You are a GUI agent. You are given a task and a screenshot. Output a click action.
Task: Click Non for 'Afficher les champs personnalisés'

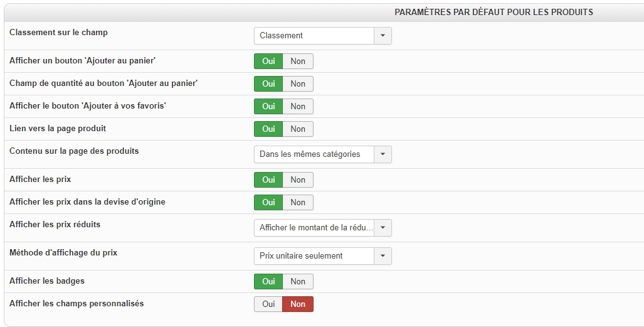[298, 304]
